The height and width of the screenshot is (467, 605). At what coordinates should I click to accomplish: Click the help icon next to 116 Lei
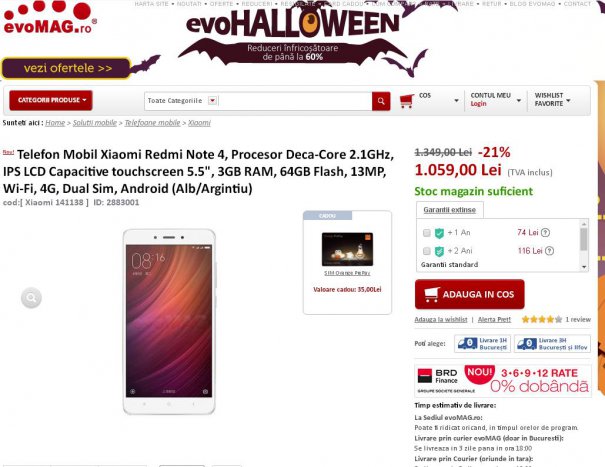549,251
